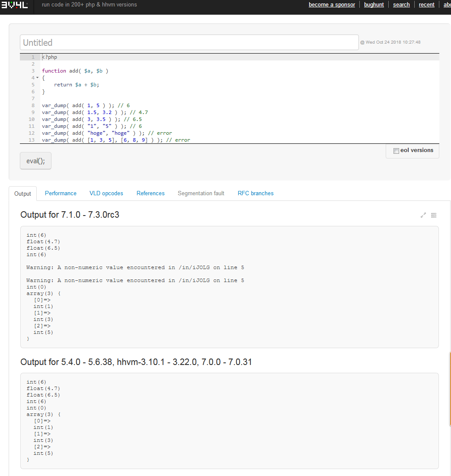Expand output to full screen icon
The width and height of the screenshot is (451, 476).
tap(423, 215)
